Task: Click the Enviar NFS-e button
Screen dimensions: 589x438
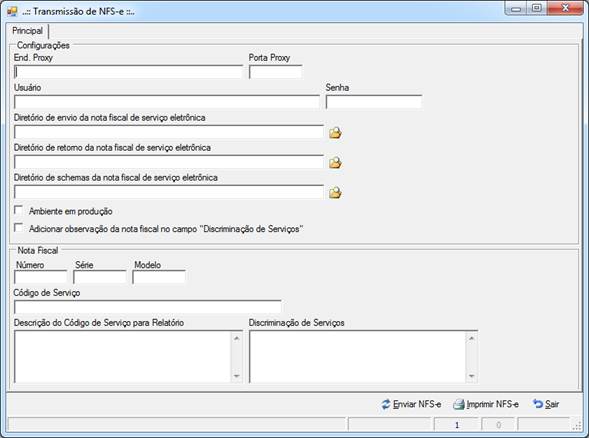Action: (x=411, y=404)
